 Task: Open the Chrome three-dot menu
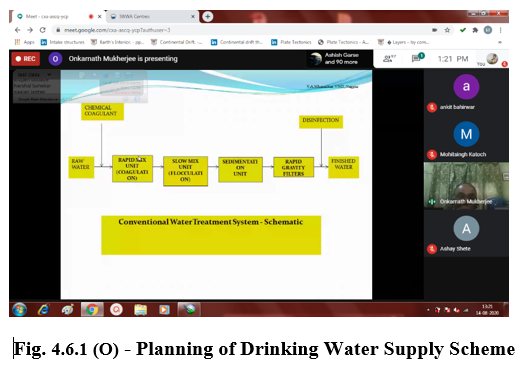click(501, 30)
